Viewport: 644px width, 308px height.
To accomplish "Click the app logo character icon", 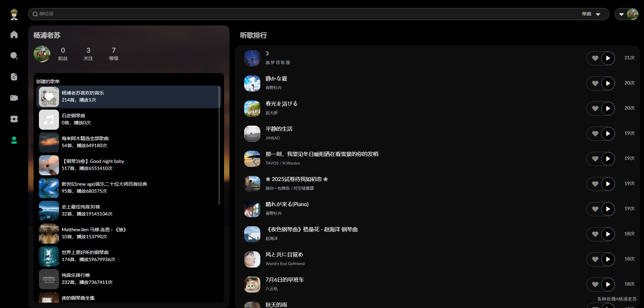I will [x=14, y=14].
